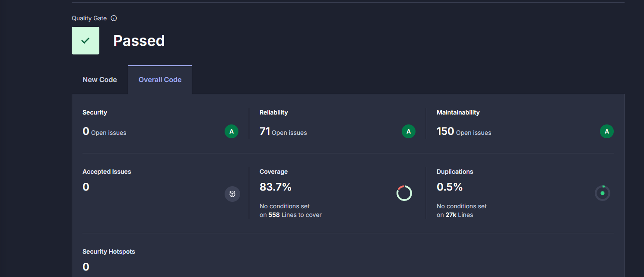
Task: Click 'No conditions set' under Duplications
Action: 462,206
